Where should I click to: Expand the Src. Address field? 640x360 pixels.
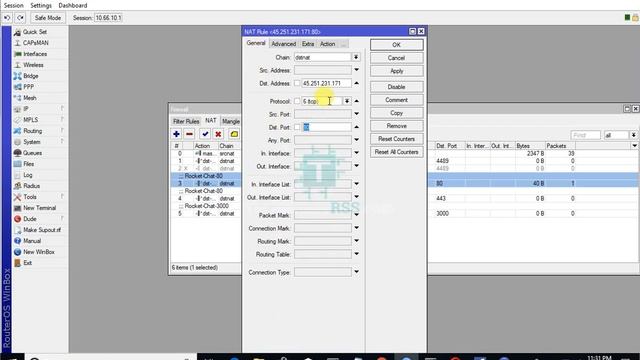click(x=356, y=70)
